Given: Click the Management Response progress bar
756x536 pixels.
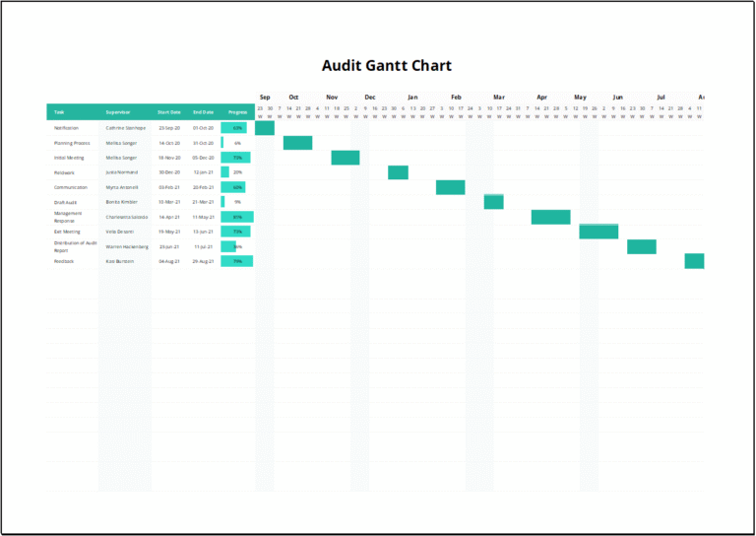Looking at the screenshot, I should 237,217.
